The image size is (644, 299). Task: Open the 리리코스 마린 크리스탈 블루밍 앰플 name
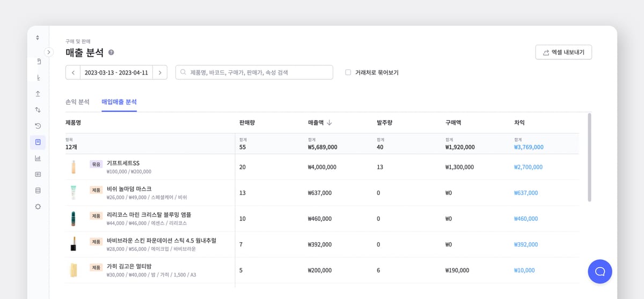tap(149, 214)
